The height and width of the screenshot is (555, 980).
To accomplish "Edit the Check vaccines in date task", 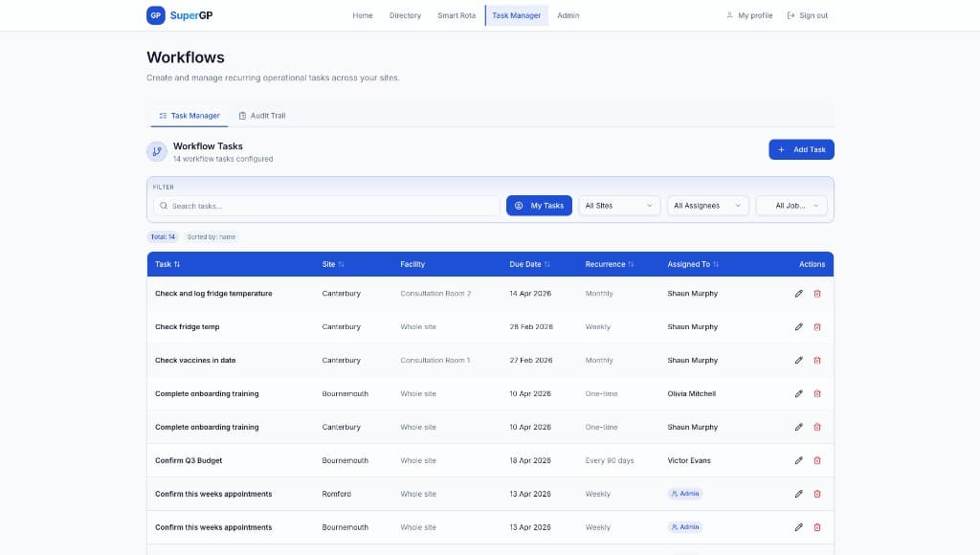I will click(x=799, y=361).
